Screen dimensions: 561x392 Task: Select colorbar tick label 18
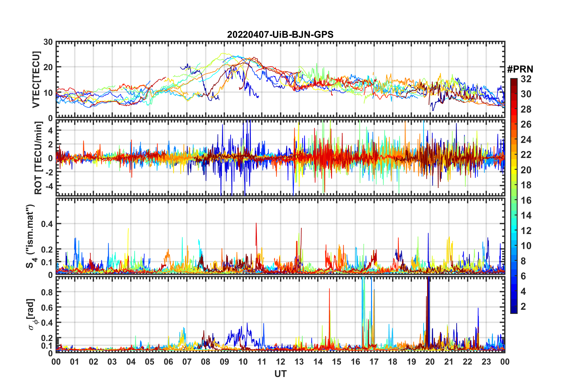point(526,185)
